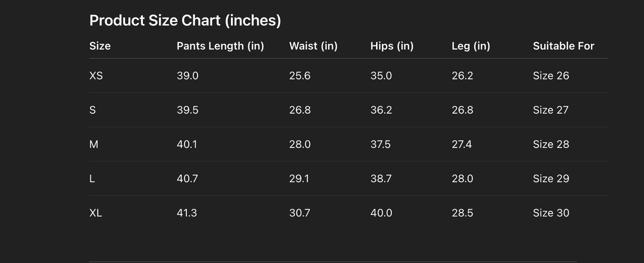The width and height of the screenshot is (644, 263).
Task: Click the Size column header
Action: [100, 46]
